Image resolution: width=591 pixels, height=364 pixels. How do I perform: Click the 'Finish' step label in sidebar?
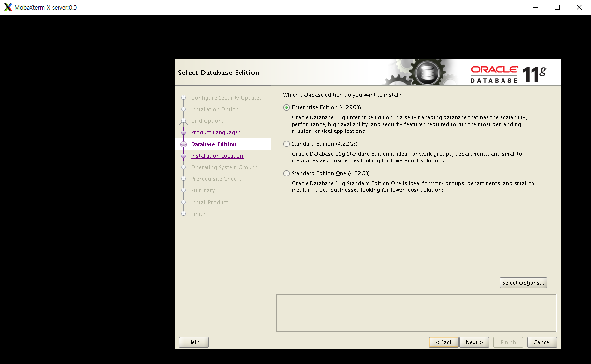coord(198,214)
